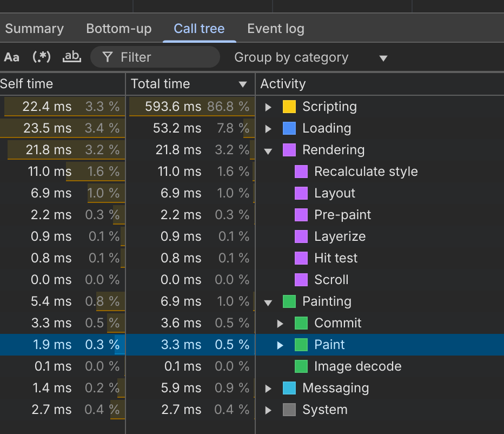504x434 pixels.
Task: Open the Group by category dropdown
Action: pos(310,57)
